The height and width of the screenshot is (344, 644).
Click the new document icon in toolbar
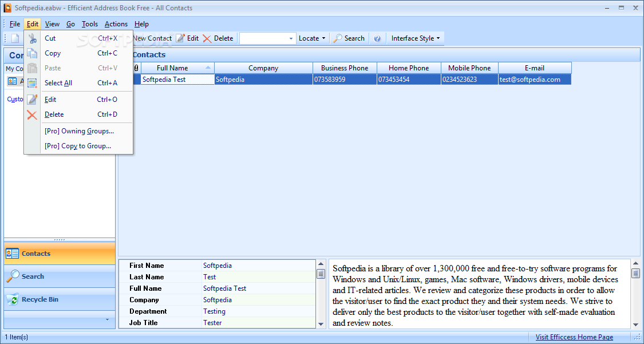pyautogui.click(x=15, y=38)
